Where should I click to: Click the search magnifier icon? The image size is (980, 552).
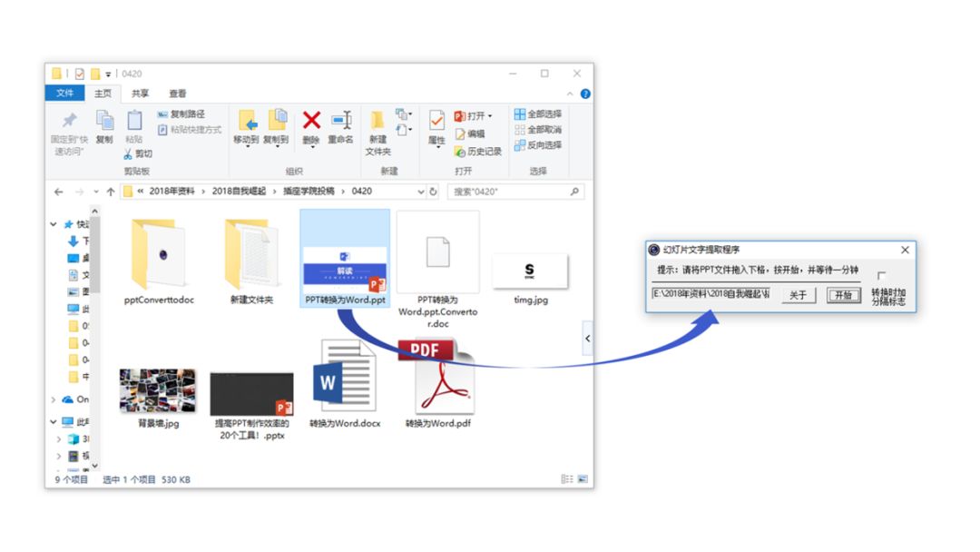pos(574,192)
